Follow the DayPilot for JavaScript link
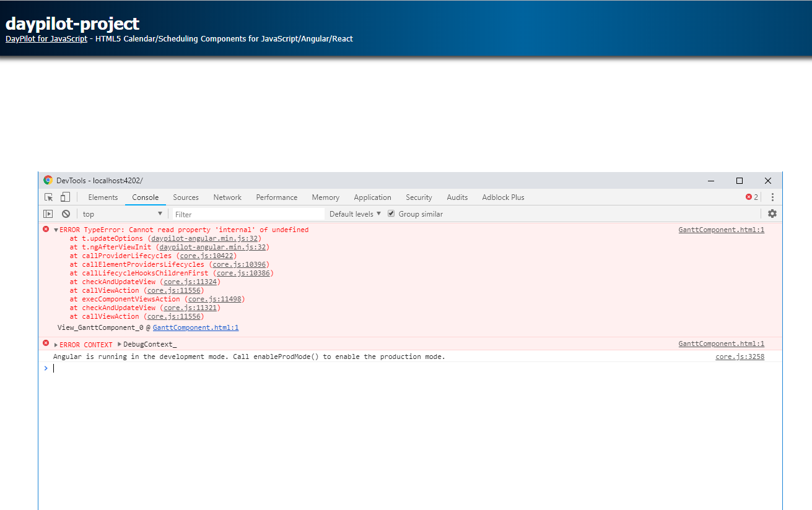Screen dimensions: 812x510 pos(46,39)
